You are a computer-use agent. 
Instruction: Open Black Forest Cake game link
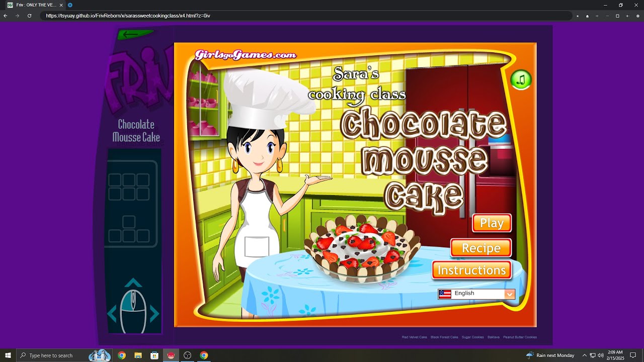click(x=444, y=337)
